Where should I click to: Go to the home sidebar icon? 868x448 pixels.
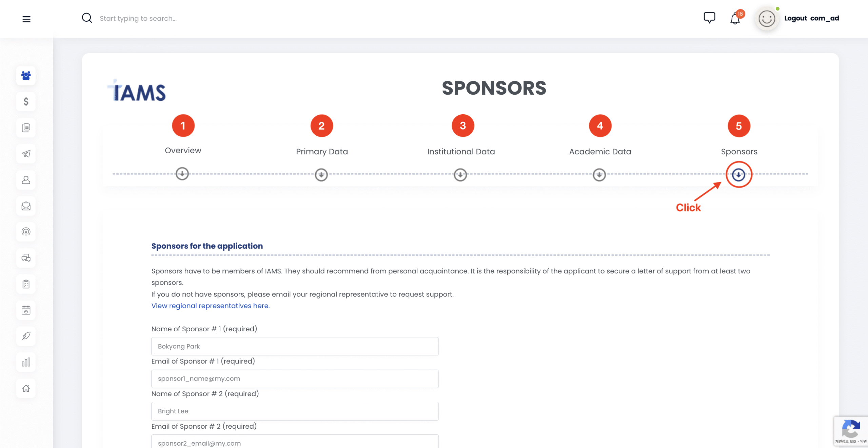26,388
